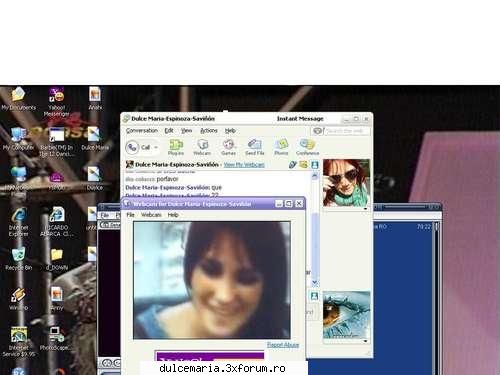Viewport: 500px width, 375px height.
Task: Click the eye avatar picture
Action: (346, 315)
